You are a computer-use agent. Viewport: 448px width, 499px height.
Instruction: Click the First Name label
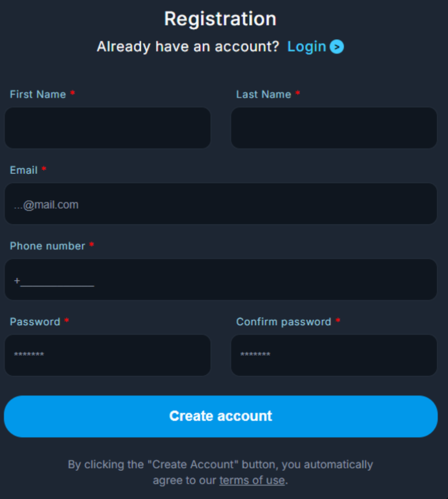point(38,94)
